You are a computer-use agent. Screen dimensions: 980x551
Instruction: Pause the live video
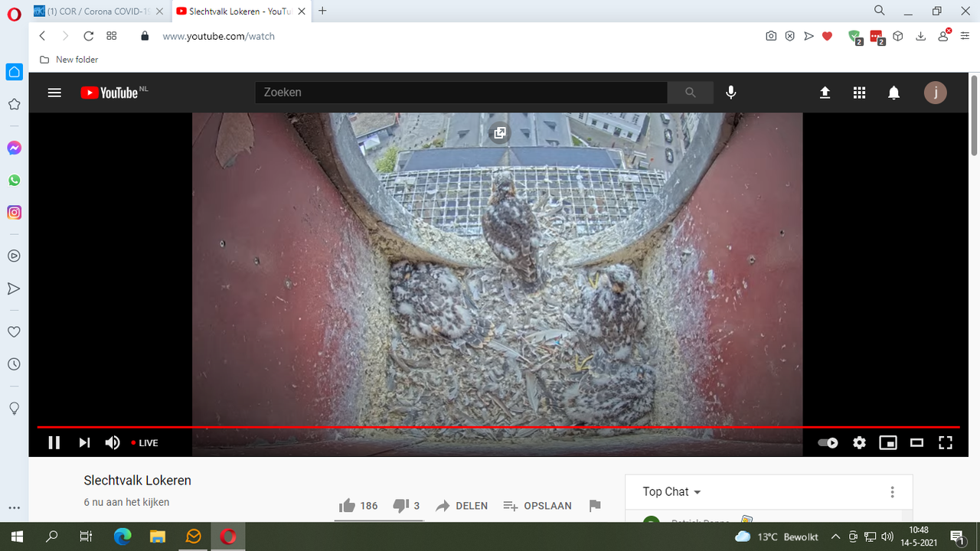(54, 442)
